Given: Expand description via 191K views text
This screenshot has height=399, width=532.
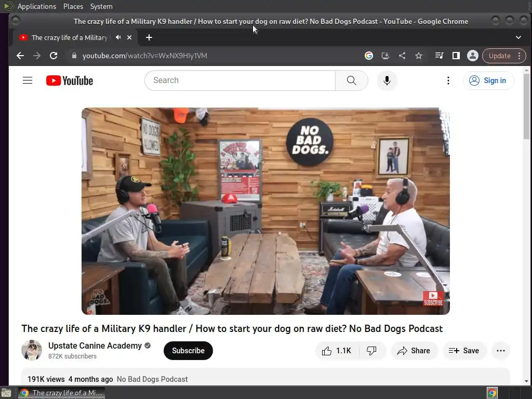Looking at the screenshot, I should point(46,379).
